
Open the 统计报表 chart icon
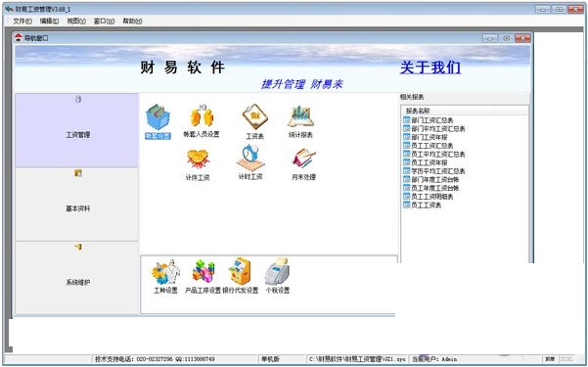click(300, 116)
